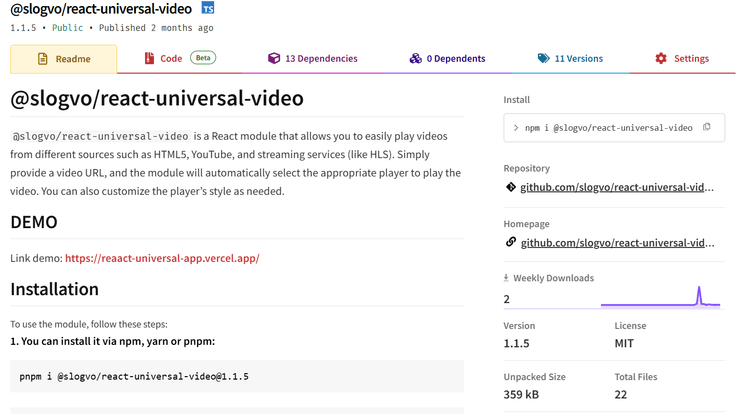
Task: Copy the npm install command
Action: point(706,127)
